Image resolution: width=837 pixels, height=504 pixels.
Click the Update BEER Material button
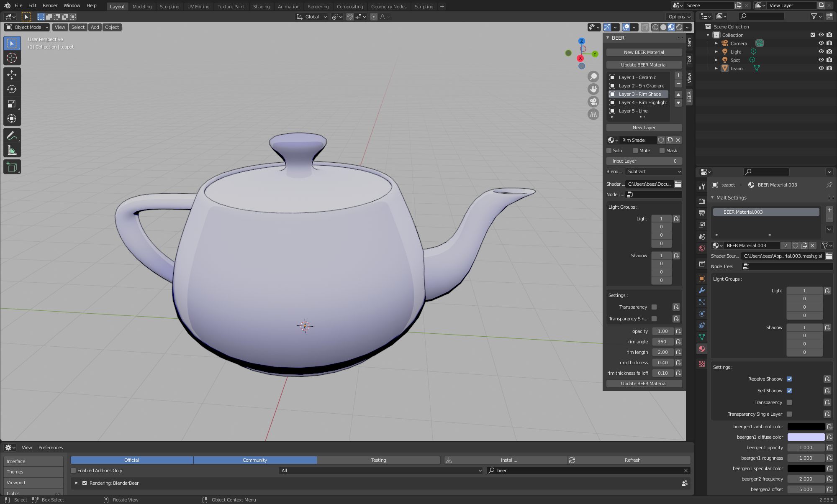click(644, 64)
